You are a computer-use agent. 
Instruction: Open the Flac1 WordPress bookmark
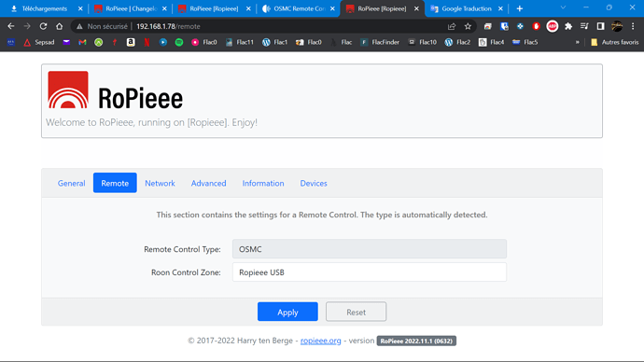(274, 42)
